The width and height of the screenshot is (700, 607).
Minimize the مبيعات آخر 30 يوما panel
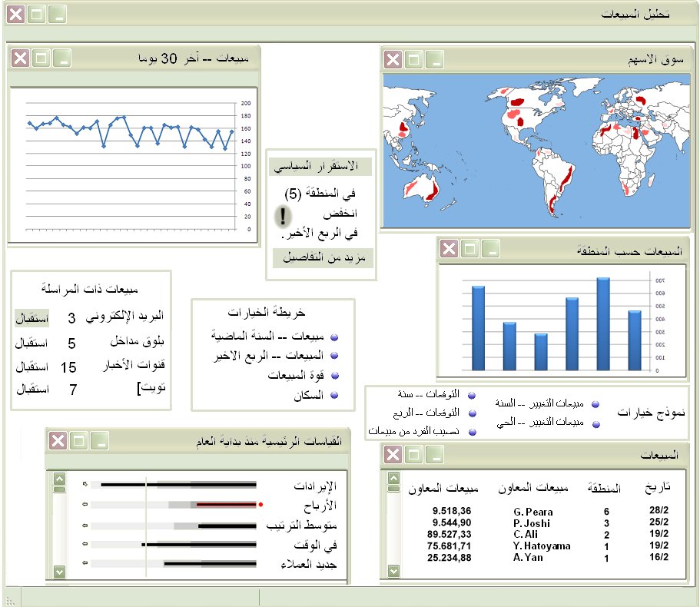pos(60,58)
